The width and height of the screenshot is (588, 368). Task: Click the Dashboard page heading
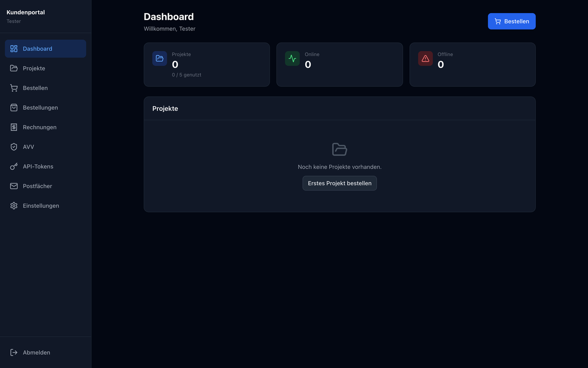pos(169,17)
